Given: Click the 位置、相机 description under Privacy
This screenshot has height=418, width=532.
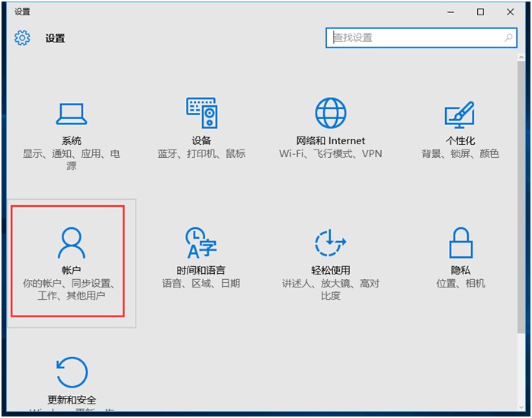Looking at the screenshot, I should (x=460, y=284).
